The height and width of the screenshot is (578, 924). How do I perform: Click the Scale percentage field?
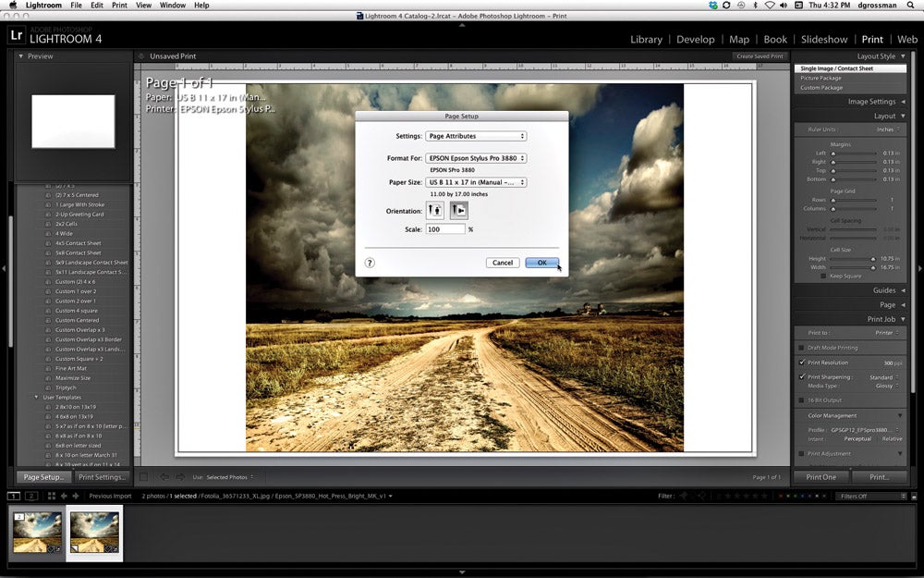[445, 229]
